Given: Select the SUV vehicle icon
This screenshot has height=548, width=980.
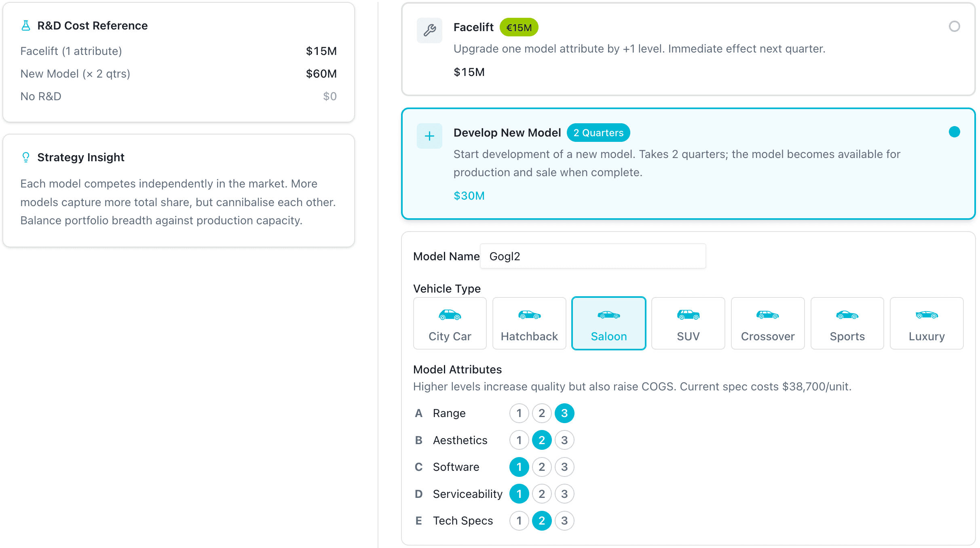Looking at the screenshot, I should click(688, 315).
